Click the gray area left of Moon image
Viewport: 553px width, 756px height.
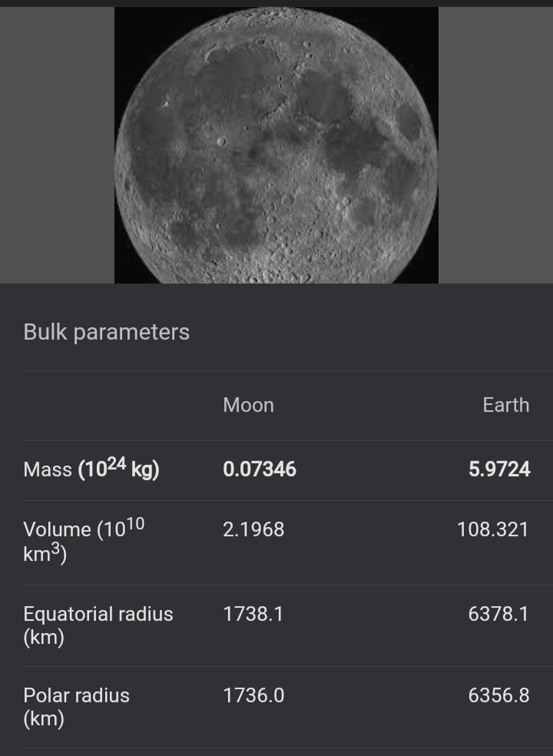57,145
